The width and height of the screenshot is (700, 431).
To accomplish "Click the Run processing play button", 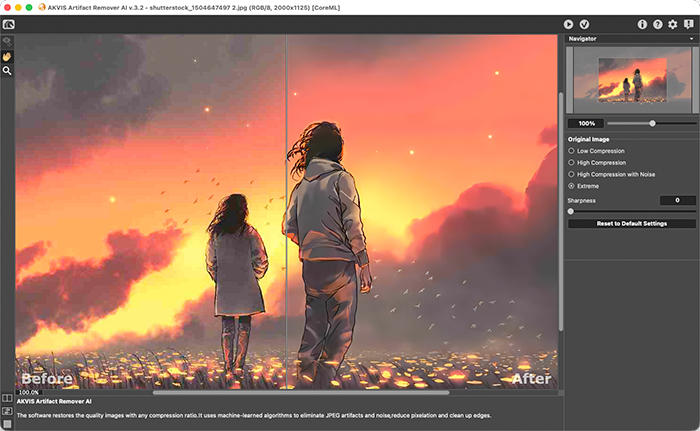I will (568, 24).
